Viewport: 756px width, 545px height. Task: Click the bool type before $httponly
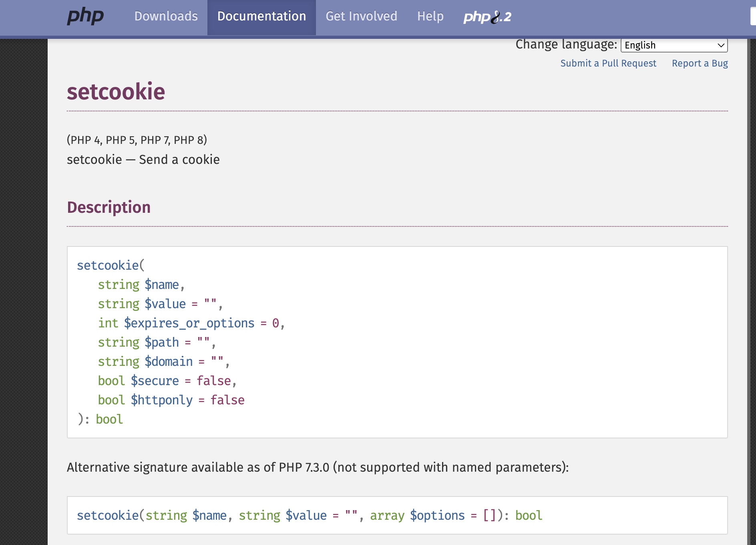point(111,400)
